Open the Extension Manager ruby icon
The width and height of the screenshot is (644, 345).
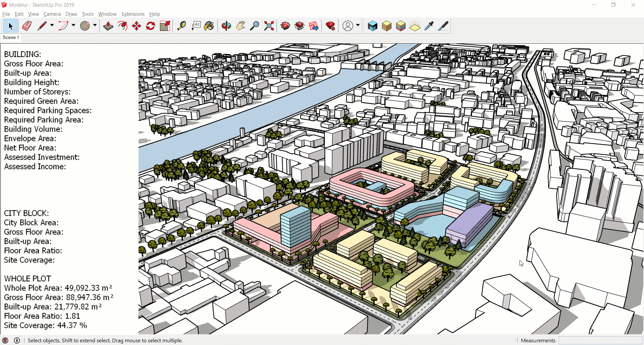point(330,26)
